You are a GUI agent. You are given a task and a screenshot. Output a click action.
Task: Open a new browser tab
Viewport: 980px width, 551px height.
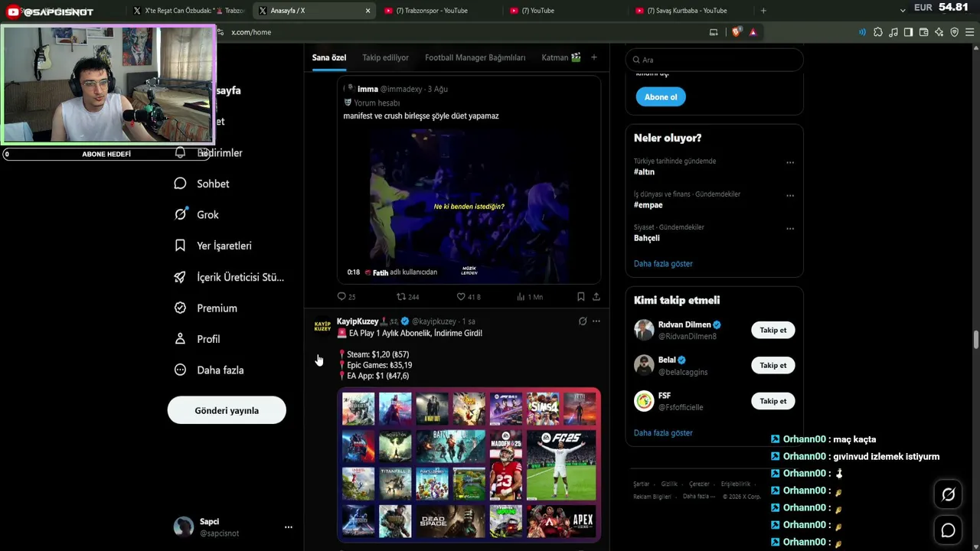coord(763,11)
